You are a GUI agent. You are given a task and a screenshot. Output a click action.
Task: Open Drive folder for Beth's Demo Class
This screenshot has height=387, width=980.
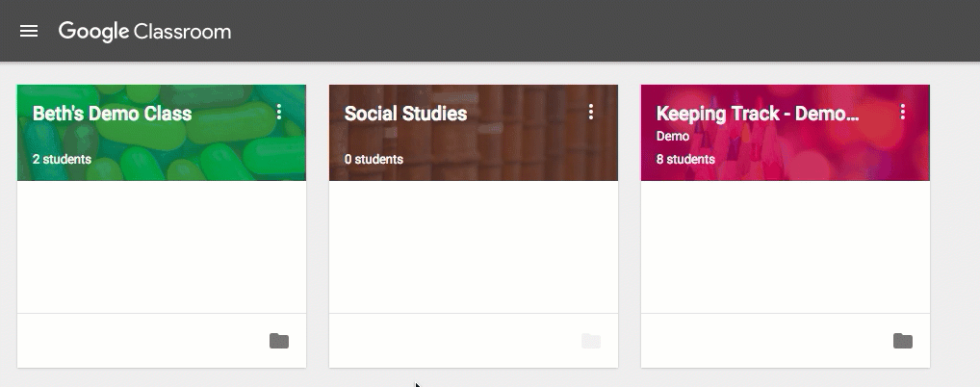pos(279,341)
